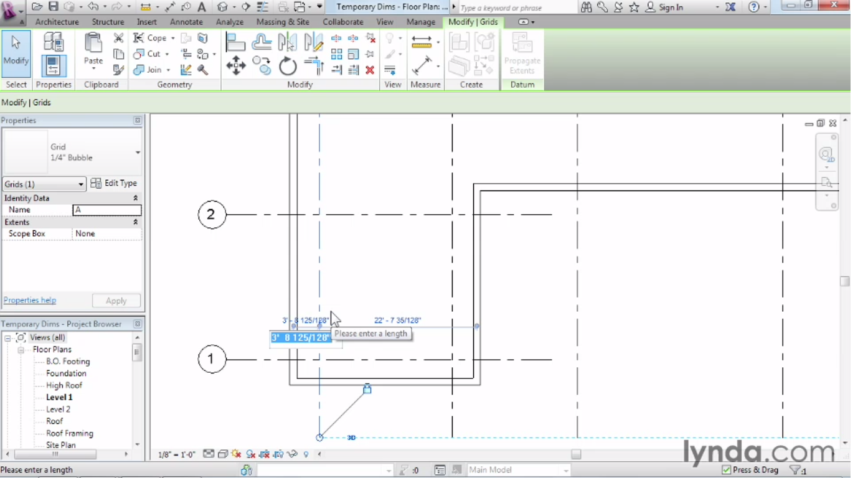Collapse the Floor Plans tree node

point(20,350)
